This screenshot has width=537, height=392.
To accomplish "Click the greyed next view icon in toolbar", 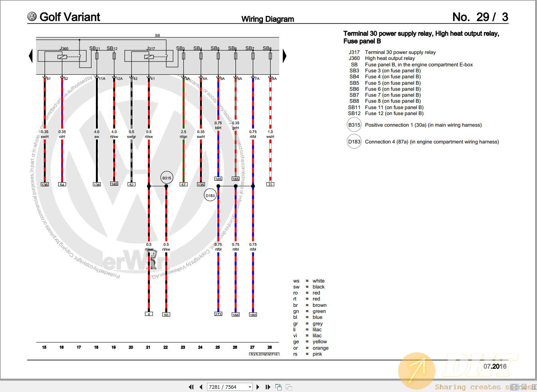I will click(x=288, y=387).
